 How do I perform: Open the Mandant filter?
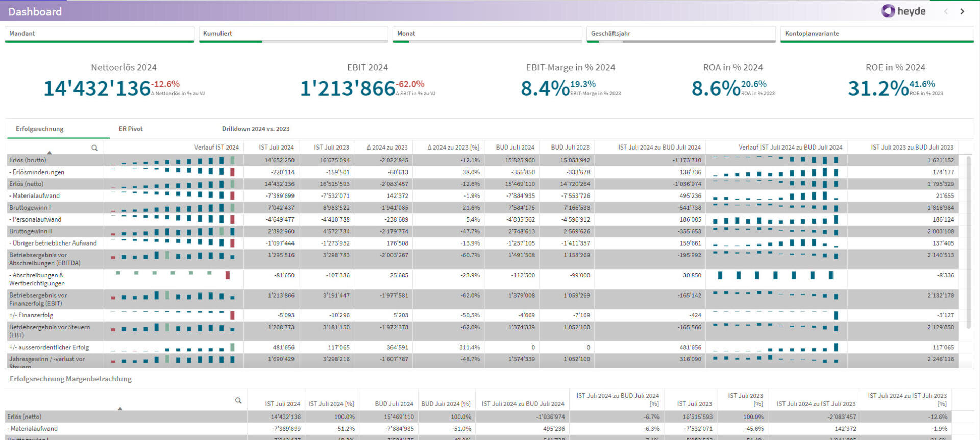click(x=100, y=34)
